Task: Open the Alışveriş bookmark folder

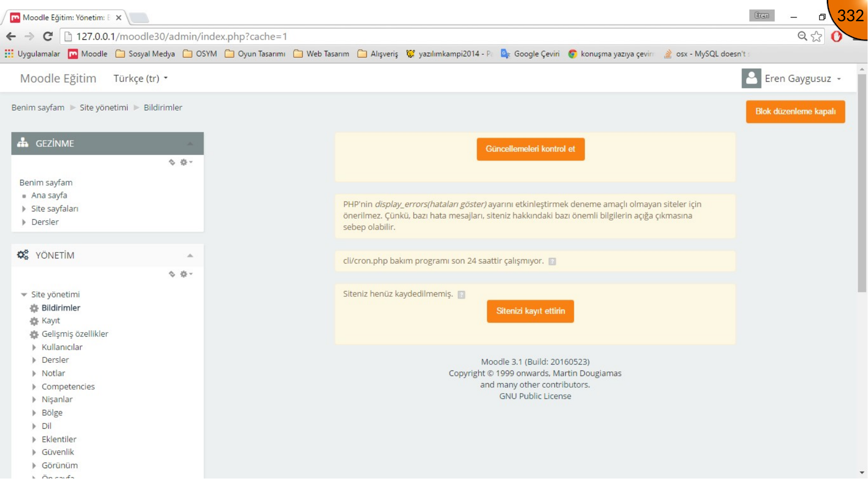Action: tap(378, 54)
